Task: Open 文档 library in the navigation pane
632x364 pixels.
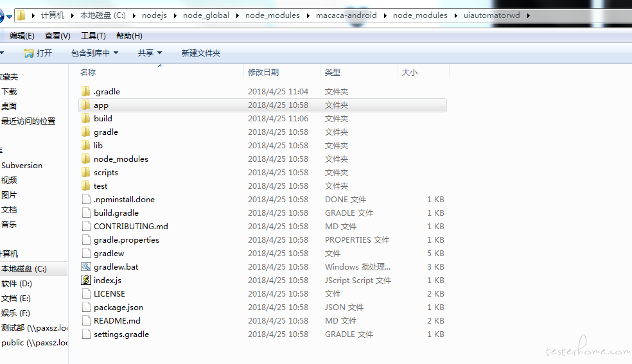Action: tap(9, 210)
